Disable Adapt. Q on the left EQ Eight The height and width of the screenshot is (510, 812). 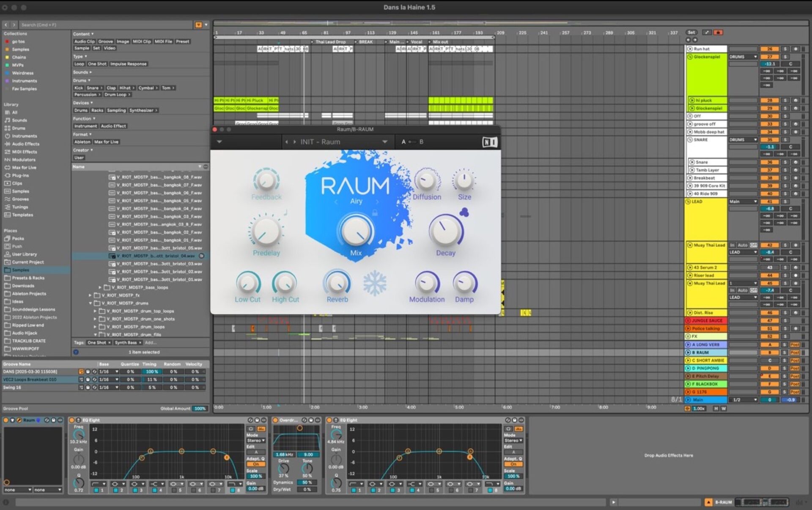coord(256,464)
